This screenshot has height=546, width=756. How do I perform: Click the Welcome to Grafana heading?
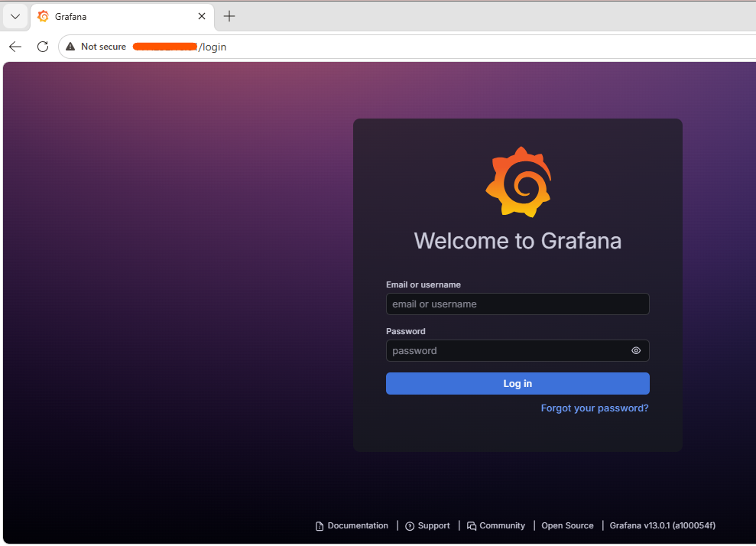click(x=518, y=241)
